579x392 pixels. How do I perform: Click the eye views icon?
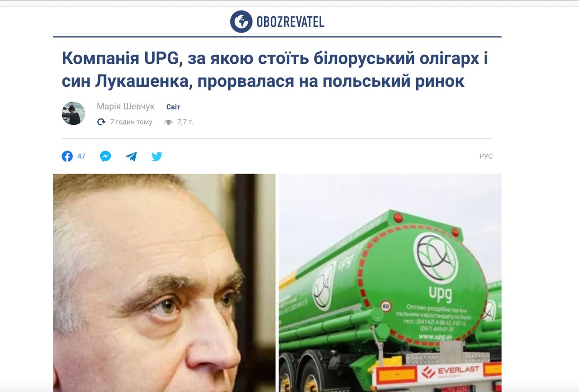[169, 122]
